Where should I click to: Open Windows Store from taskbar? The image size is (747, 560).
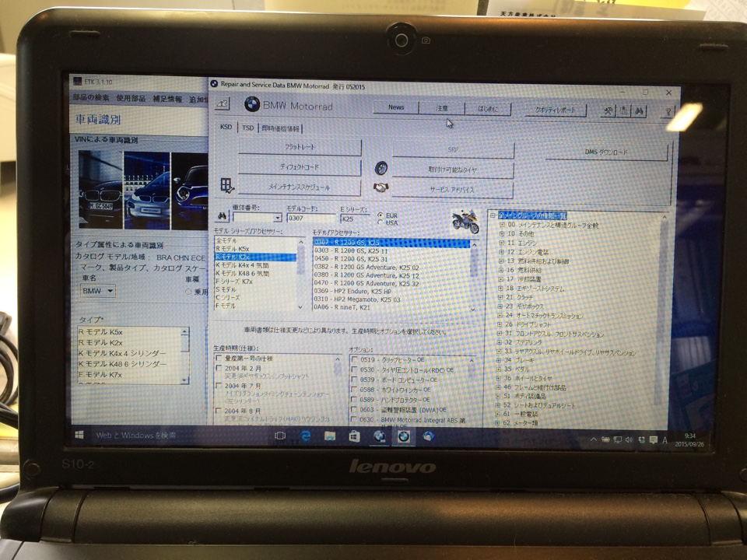click(354, 436)
